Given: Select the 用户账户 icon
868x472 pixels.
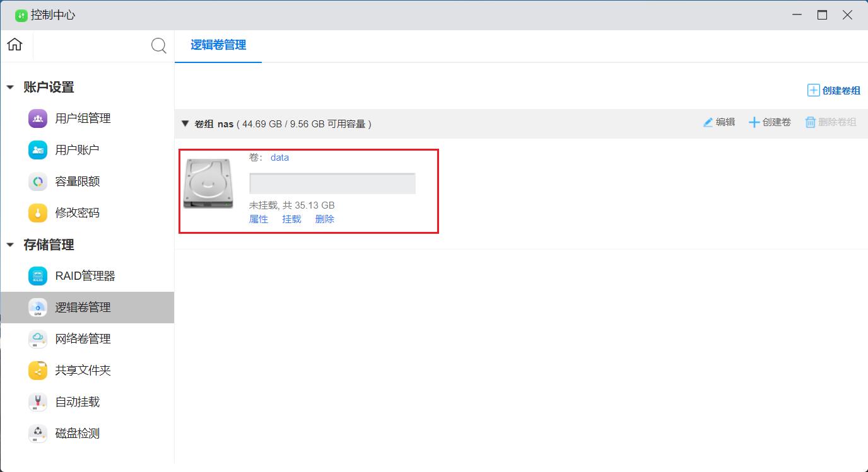Looking at the screenshot, I should (38, 149).
